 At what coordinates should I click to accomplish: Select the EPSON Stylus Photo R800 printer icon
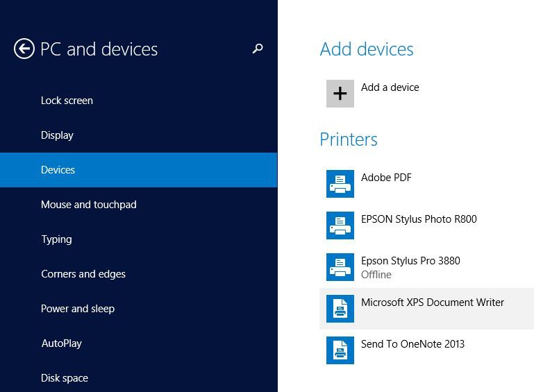coord(340,225)
